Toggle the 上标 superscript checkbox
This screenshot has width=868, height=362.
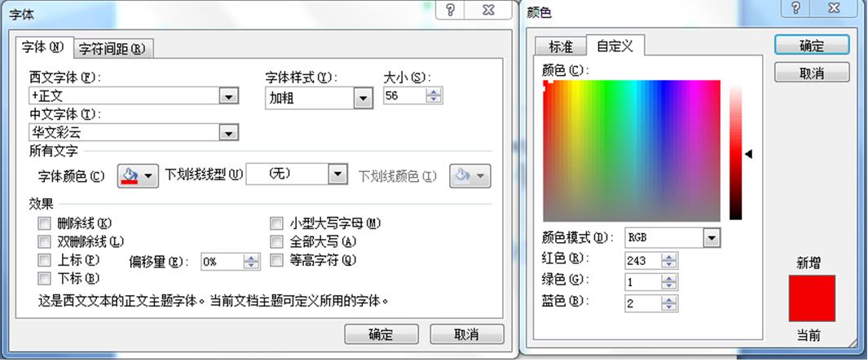(44, 261)
